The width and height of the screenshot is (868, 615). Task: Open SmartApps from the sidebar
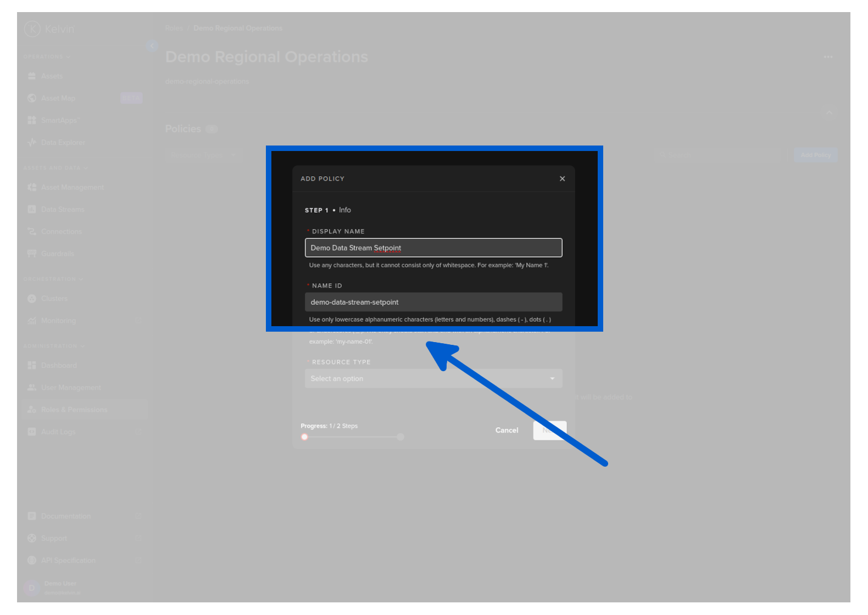60,120
